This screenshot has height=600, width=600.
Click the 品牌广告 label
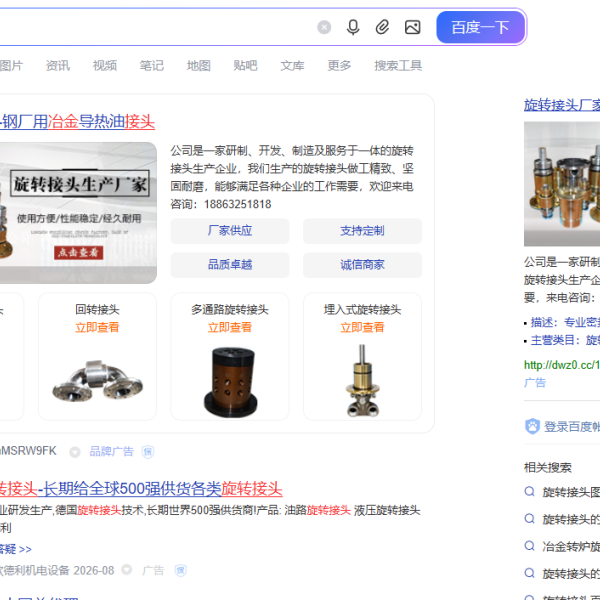(x=111, y=452)
